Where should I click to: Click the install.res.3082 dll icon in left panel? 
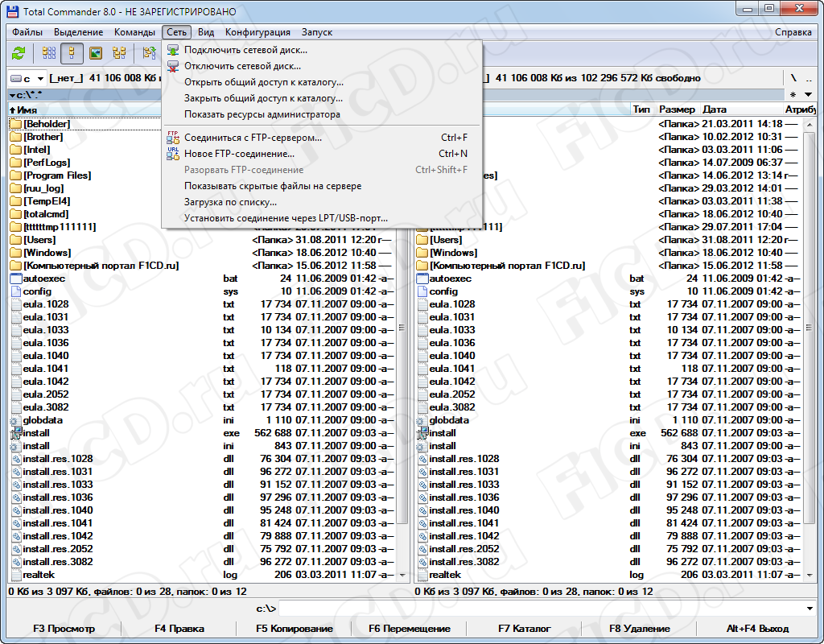[x=16, y=562]
